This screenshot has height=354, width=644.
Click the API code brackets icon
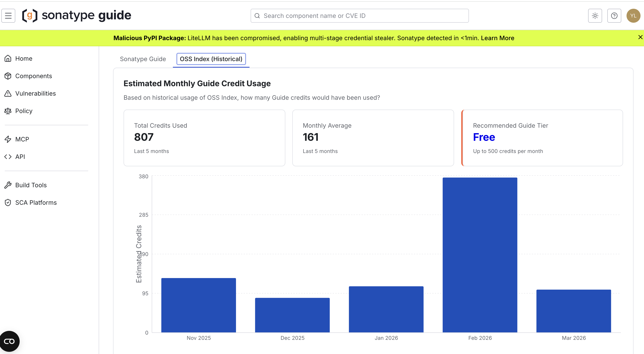point(8,157)
